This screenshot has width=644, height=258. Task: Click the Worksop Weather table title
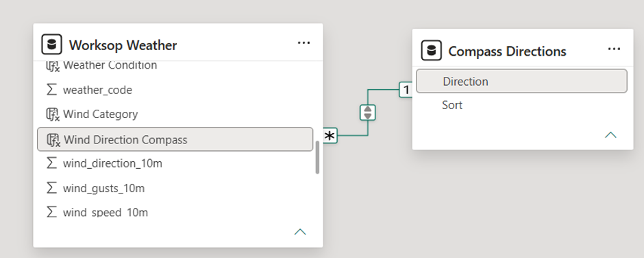[123, 45]
